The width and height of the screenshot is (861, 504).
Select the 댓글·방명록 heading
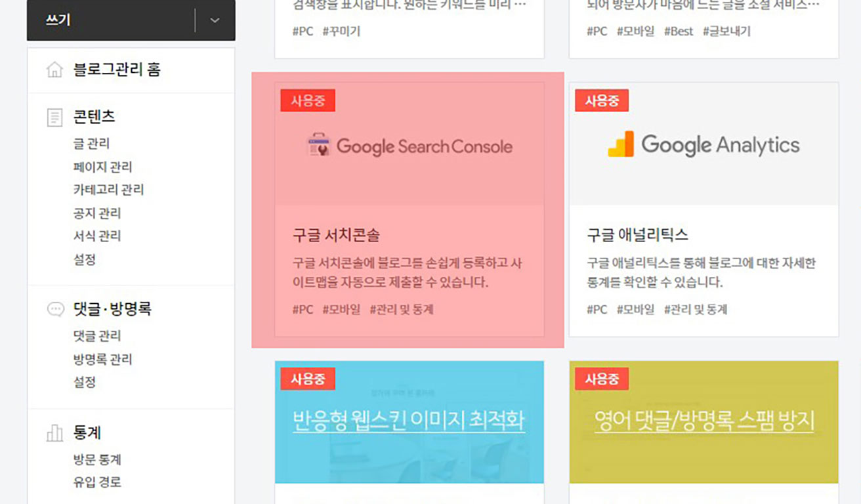tap(112, 309)
